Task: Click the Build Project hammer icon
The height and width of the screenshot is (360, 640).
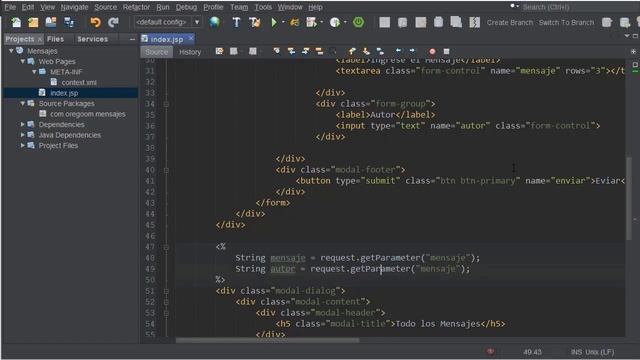Action: [x=236, y=22]
